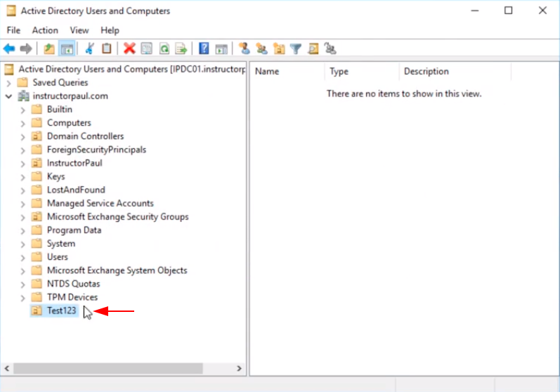The width and height of the screenshot is (560, 392).
Task: Click the Create new user icon
Action: point(244,48)
